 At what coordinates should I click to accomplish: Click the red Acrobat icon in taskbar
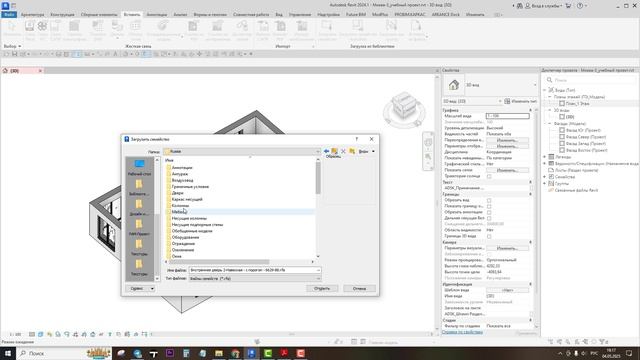pyautogui.click(x=284, y=353)
